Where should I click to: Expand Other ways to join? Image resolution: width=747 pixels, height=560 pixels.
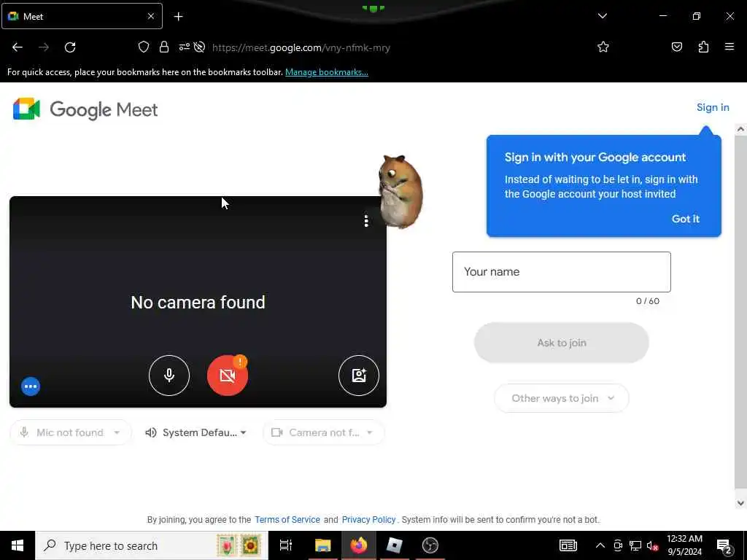[562, 398]
